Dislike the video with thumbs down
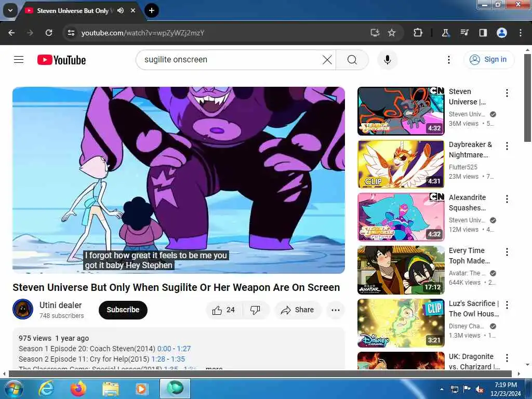 (x=256, y=310)
